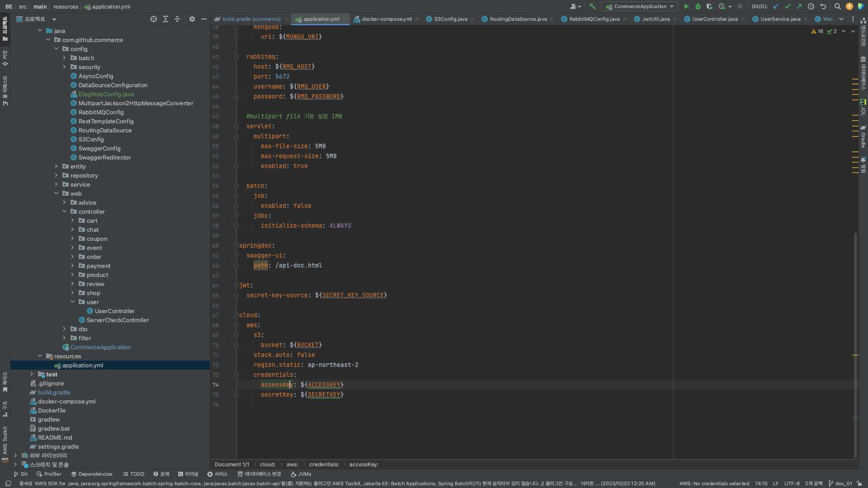The height and width of the screenshot is (488, 868).
Task: Switch to the docker-compose.yml tab
Action: click(386, 19)
